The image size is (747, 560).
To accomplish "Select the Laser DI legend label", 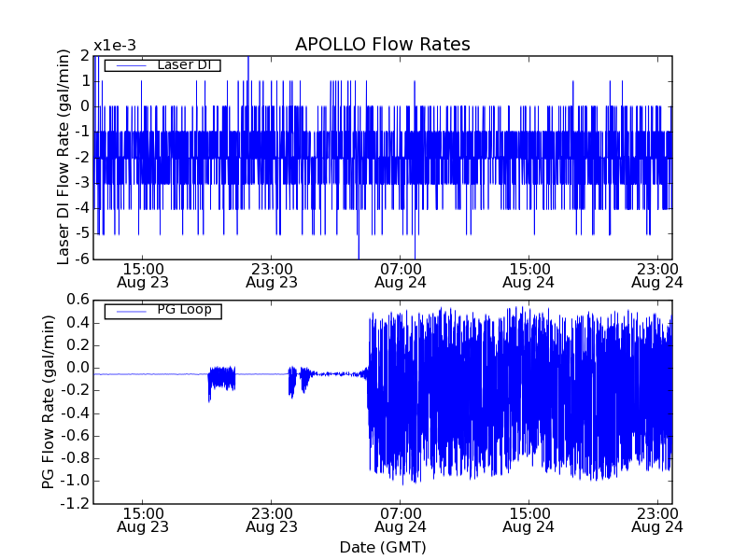I will [x=183, y=64].
